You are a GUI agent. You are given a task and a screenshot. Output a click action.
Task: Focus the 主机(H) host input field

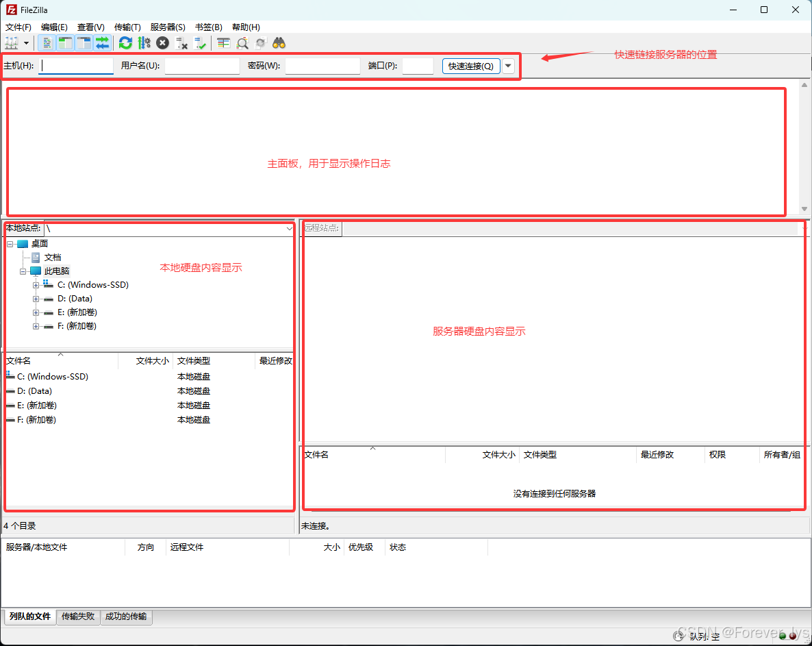[x=76, y=66]
